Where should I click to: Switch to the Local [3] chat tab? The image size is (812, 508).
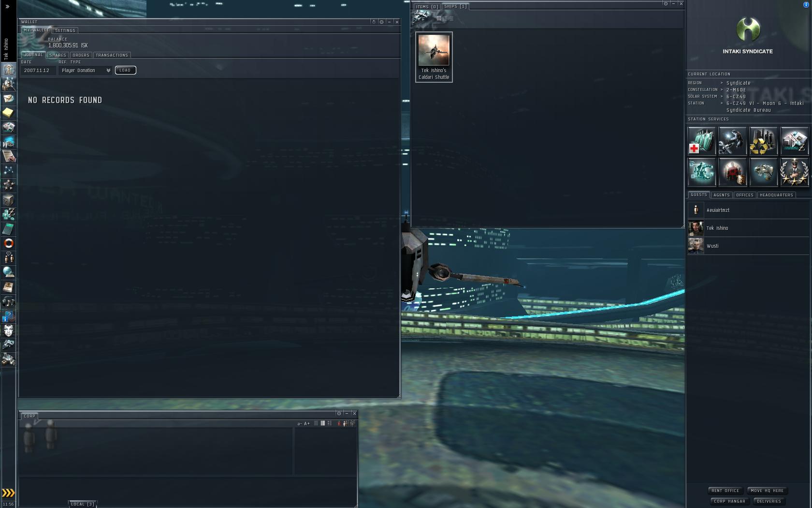[x=83, y=504]
